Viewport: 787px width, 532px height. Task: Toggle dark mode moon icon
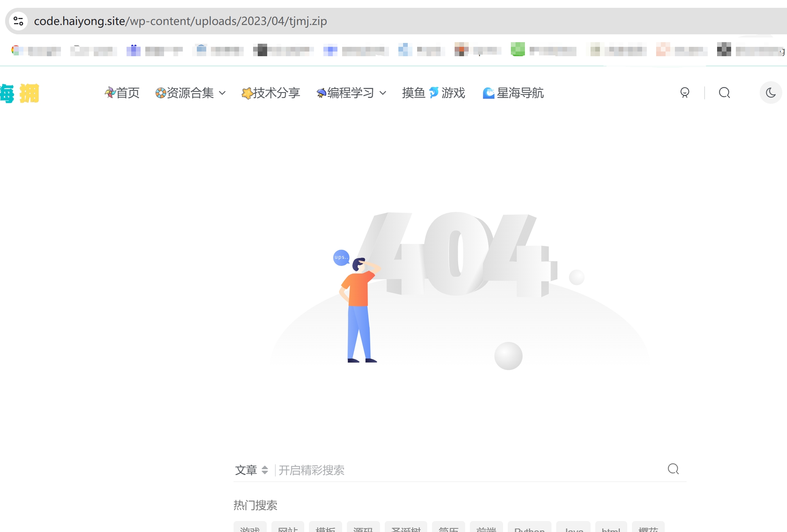pos(771,93)
